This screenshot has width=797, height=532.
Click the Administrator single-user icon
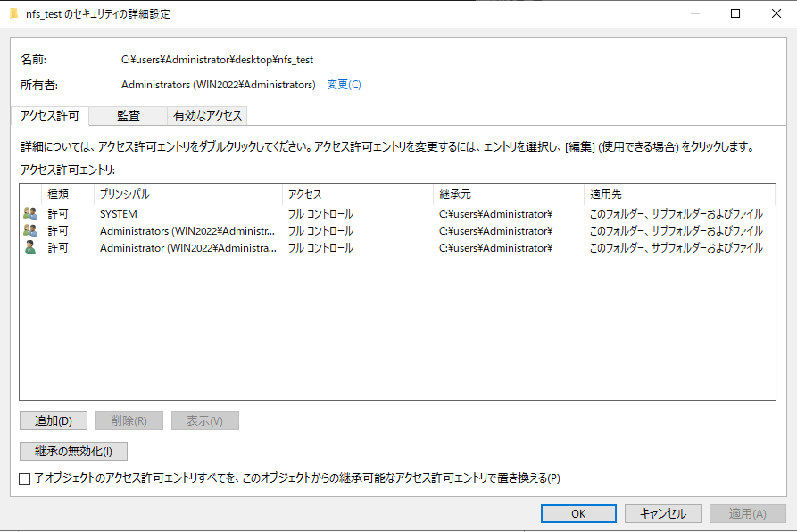click(x=30, y=248)
